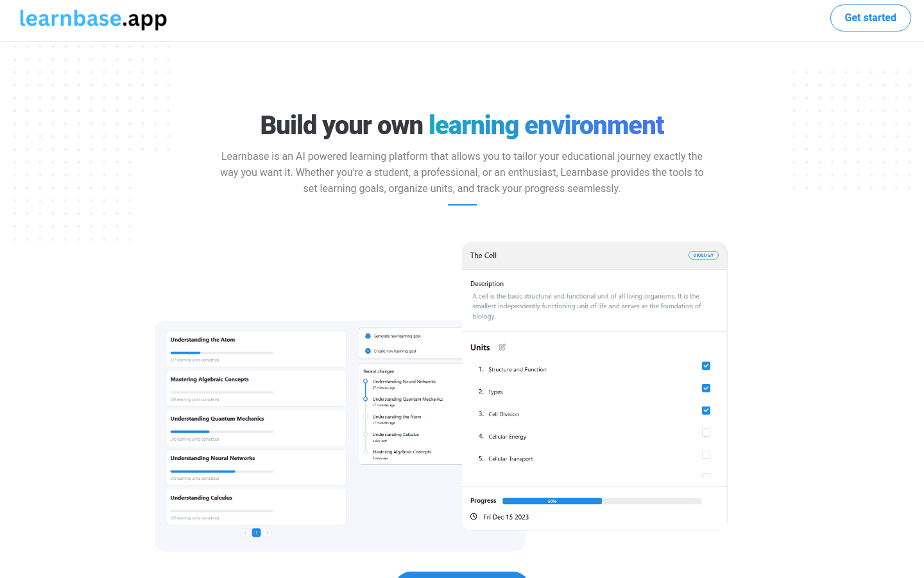This screenshot has height=578, width=924.
Task: Click the Cellular Energy unit label
Action: click(x=507, y=437)
